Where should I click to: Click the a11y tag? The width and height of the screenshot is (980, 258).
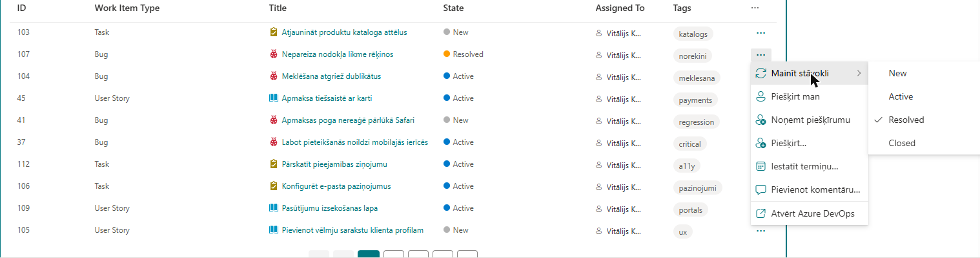click(x=686, y=166)
